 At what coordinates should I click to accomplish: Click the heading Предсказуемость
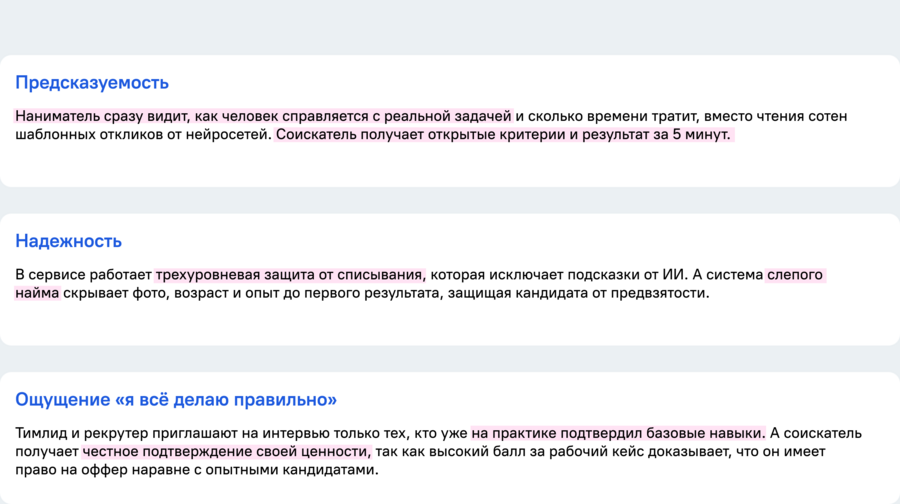click(92, 83)
